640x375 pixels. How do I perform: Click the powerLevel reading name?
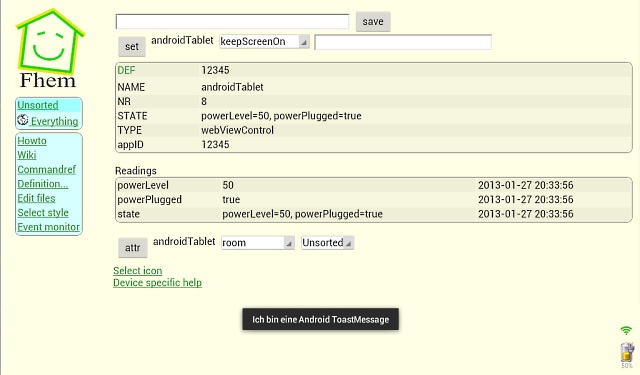coord(143,185)
